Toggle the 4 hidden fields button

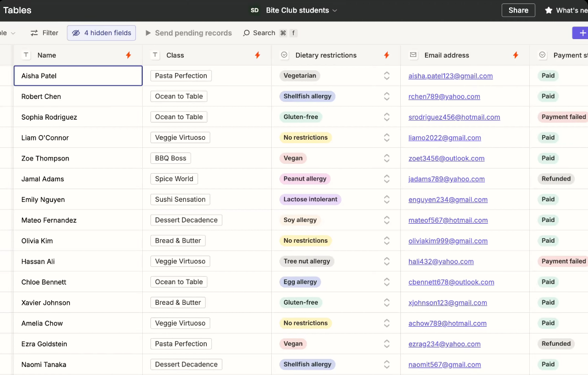tap(101, 33)
